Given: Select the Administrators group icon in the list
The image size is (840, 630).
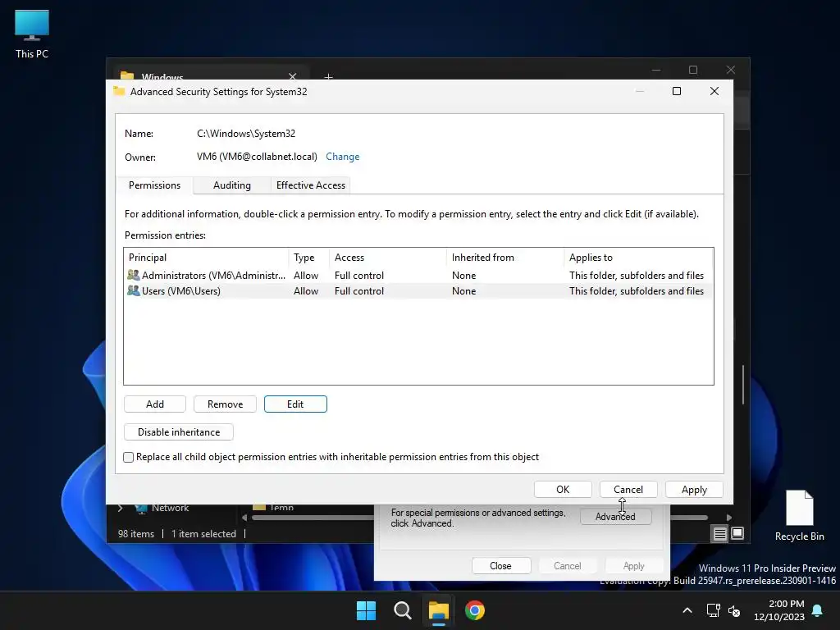Looking at the screenshot, I should [134, 275].
